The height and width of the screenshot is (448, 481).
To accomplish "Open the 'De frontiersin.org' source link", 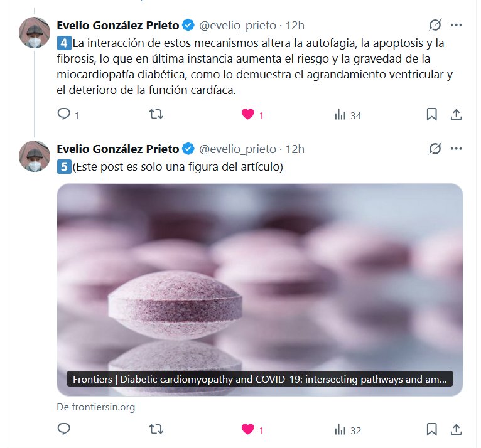I will point(96,407).
